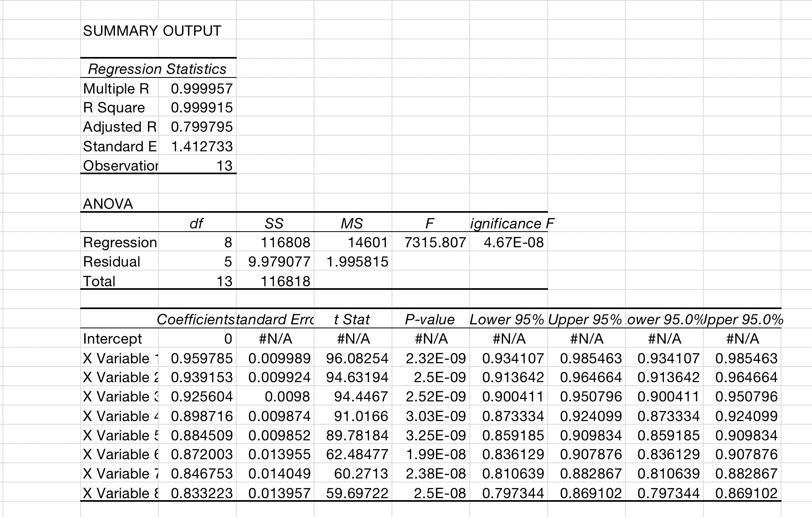Select Residual MS value 1.995815
Screen dimensions: 812x517
(x=357, y=262)
